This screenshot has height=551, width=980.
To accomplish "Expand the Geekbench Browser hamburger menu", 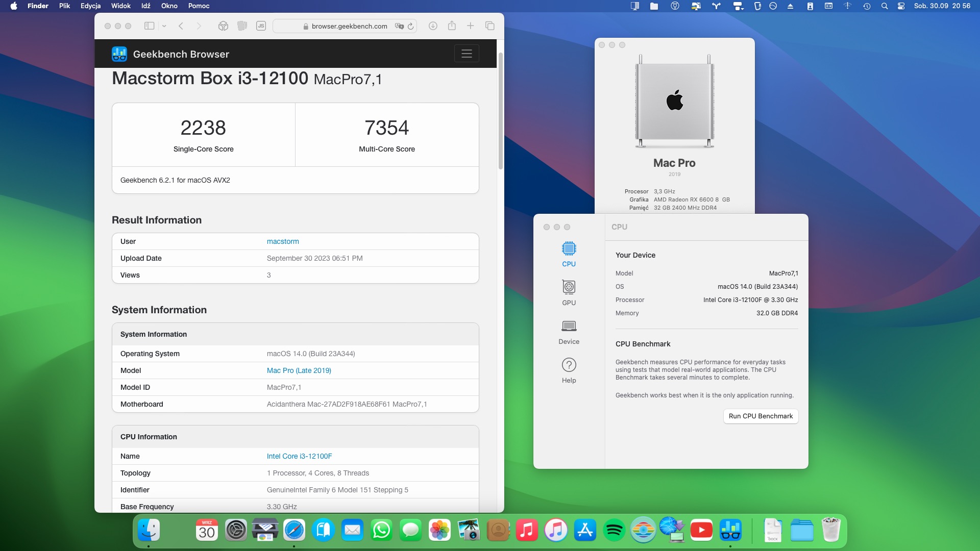I will click(x=467, y=54).
